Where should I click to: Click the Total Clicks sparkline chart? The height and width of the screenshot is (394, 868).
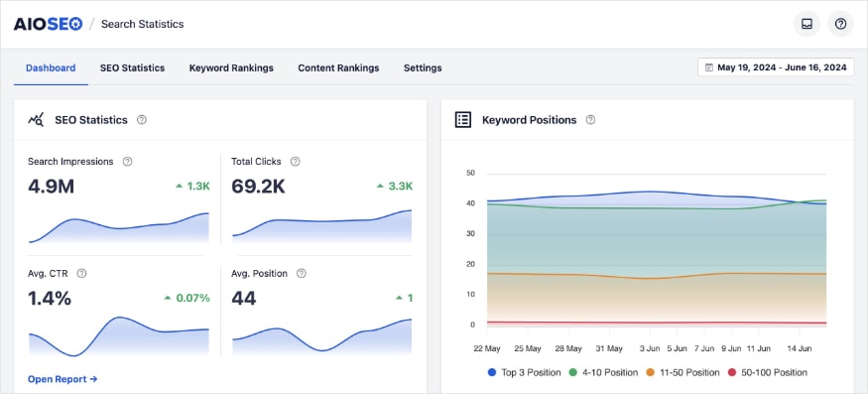point(322,226)
